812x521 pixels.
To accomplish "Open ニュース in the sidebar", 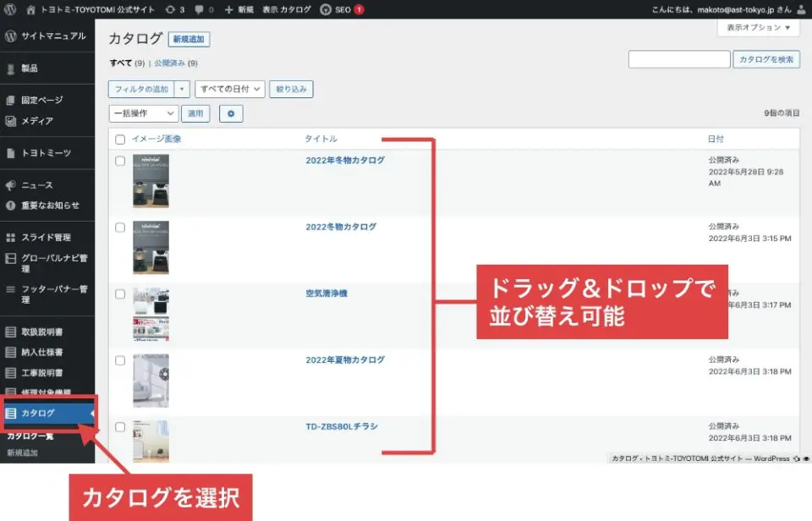I will (47, 185).
